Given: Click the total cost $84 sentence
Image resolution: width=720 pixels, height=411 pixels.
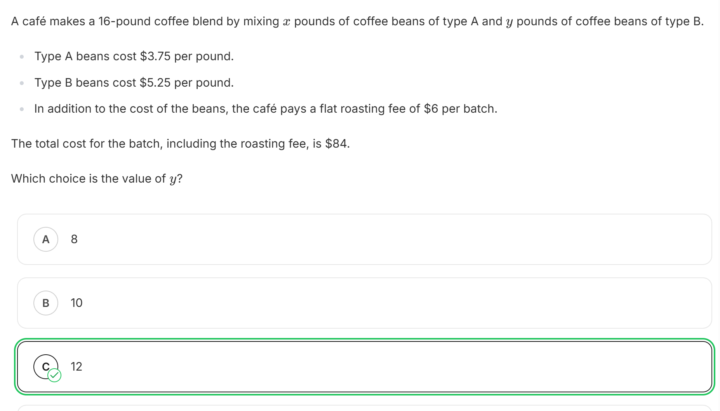Looking at the screenshot, I should tap(180, 144).
